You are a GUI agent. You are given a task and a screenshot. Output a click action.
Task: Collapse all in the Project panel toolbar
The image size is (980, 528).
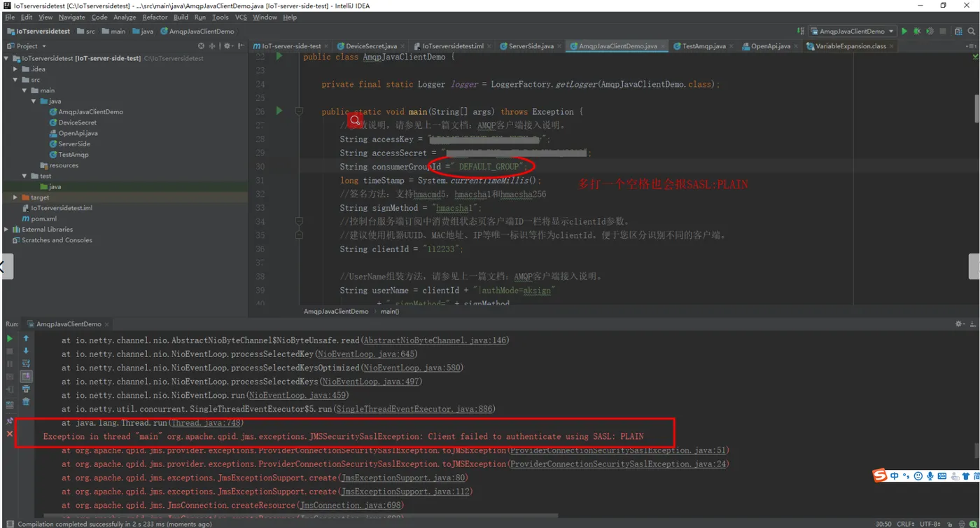pyautogui.click(x=213, y=46)
